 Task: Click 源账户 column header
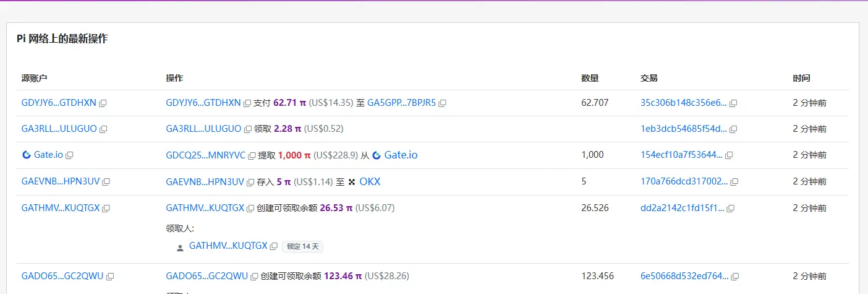[35, 79]
